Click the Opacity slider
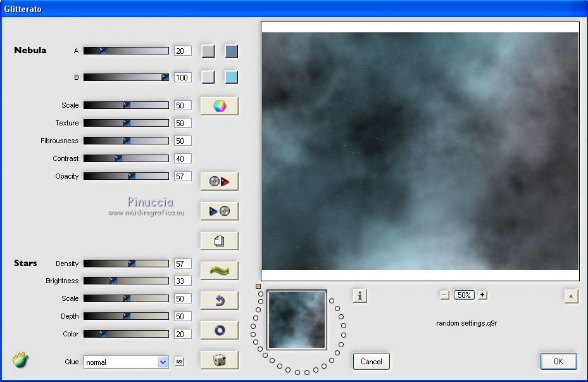 [126, 176]
